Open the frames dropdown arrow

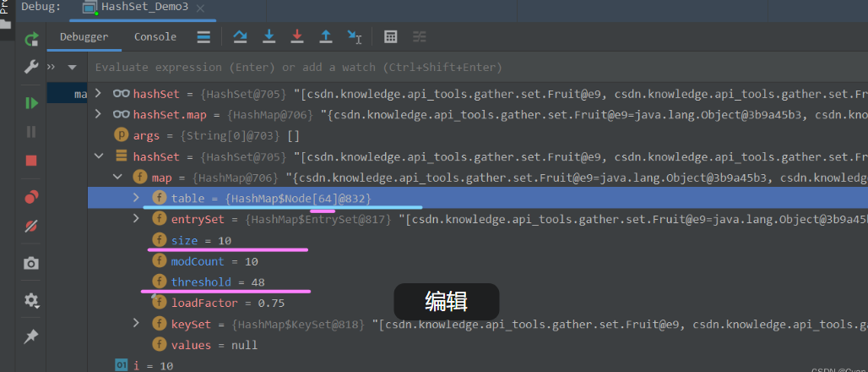click(x=72, y=68)
